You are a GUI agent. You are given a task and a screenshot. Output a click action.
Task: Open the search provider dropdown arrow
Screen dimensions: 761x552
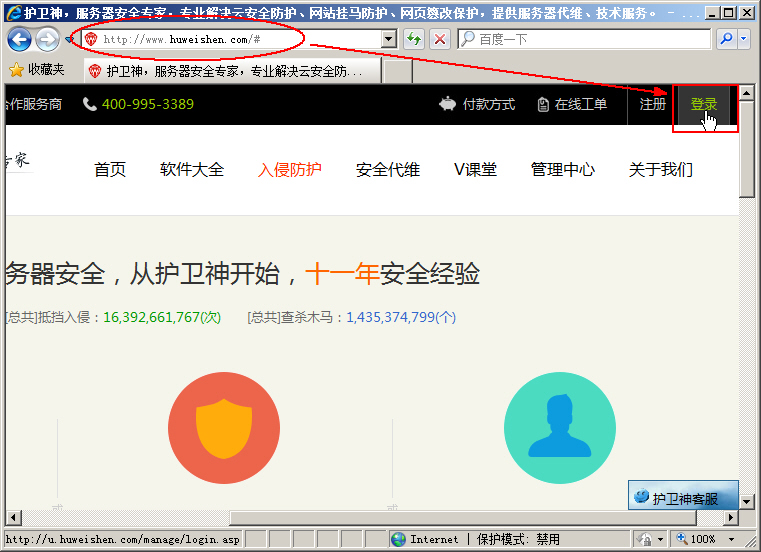(744, 39)
